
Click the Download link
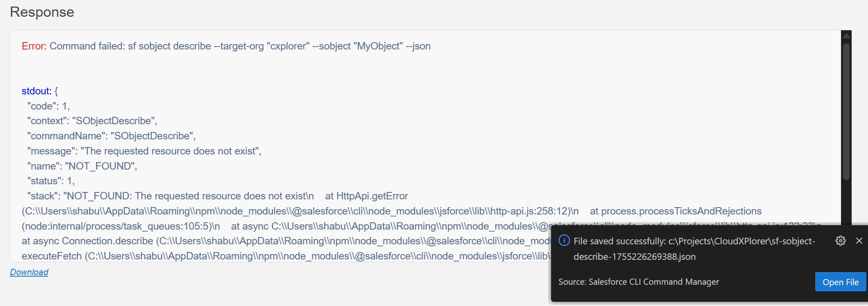(x=29, y=272)
